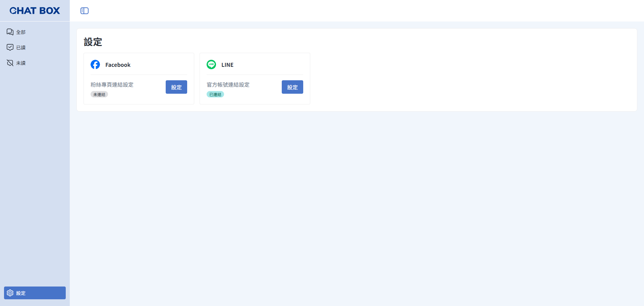The width and height of the screenshot is (644, 306).
Task: Toggle the sidebar collapse icon
Action: pos(85,11)
